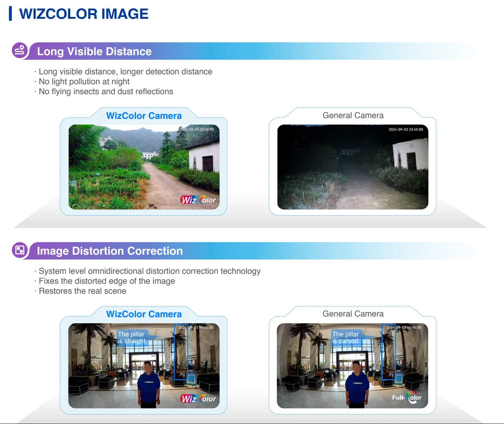Click timestamp 23:45:00 on General Camera dark image
The image size is (504, 424).
pyautogui.click(x=406, y=130)
